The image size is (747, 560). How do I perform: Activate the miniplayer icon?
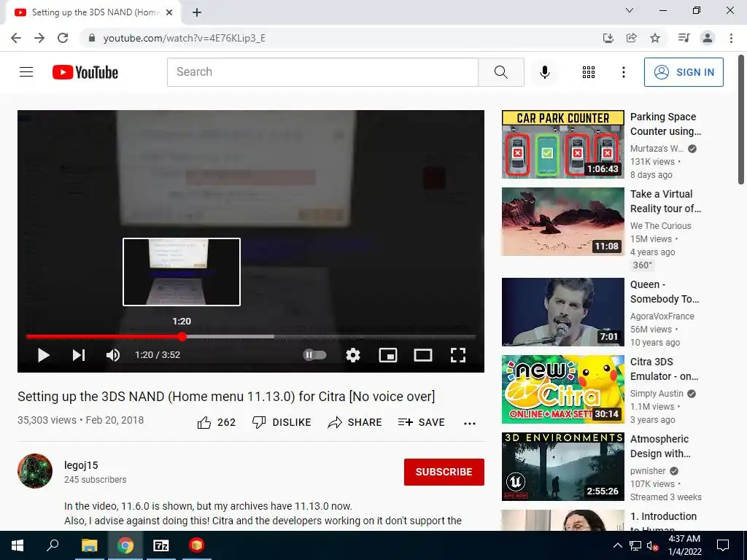[x=388, y=355]
